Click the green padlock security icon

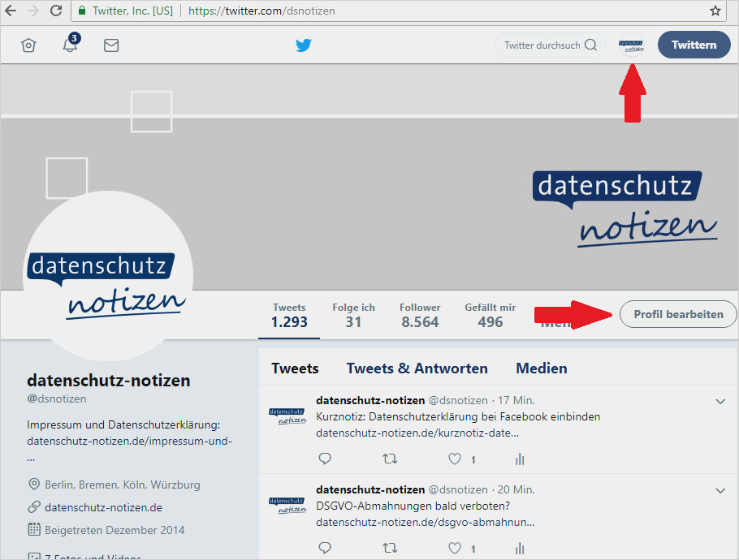tap(82, 11)
